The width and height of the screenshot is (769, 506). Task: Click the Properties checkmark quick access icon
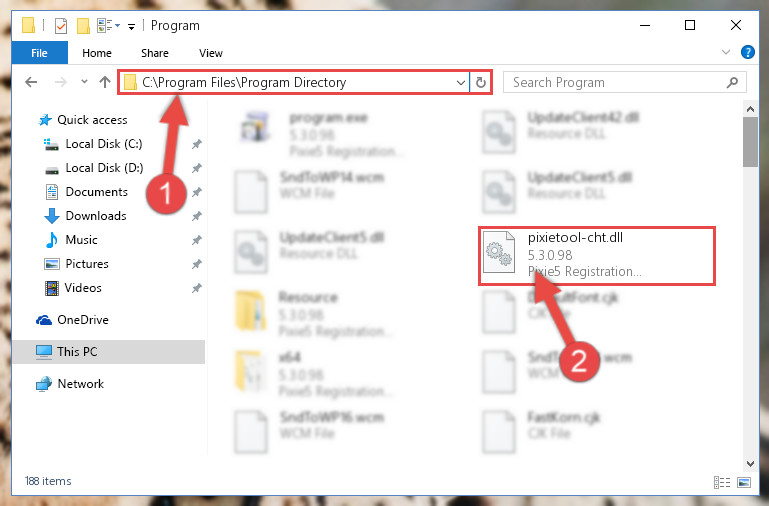60,25
